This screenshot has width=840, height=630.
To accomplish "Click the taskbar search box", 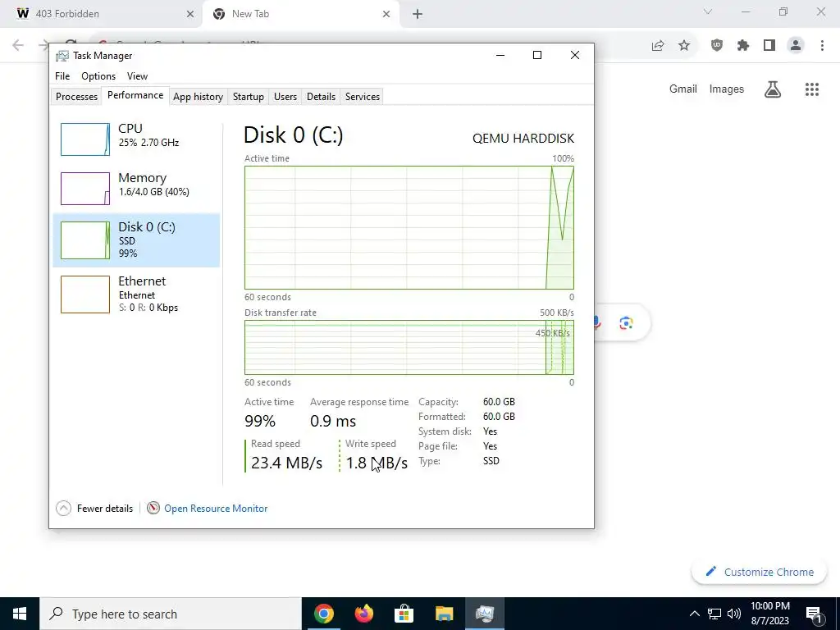I will pos(171,614).
